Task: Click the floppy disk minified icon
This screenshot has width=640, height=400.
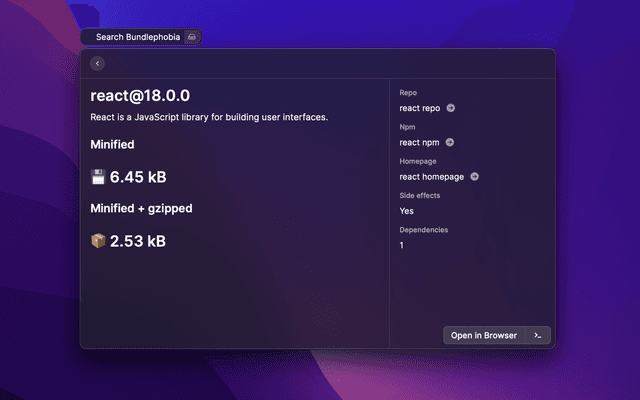Action: pyautogui.click(x=98, y=177)
